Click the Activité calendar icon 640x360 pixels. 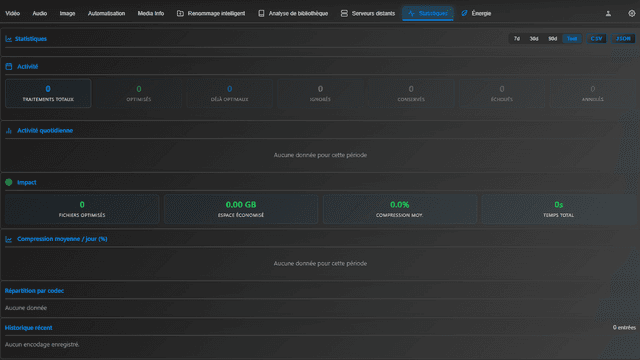tap(9, 67)
